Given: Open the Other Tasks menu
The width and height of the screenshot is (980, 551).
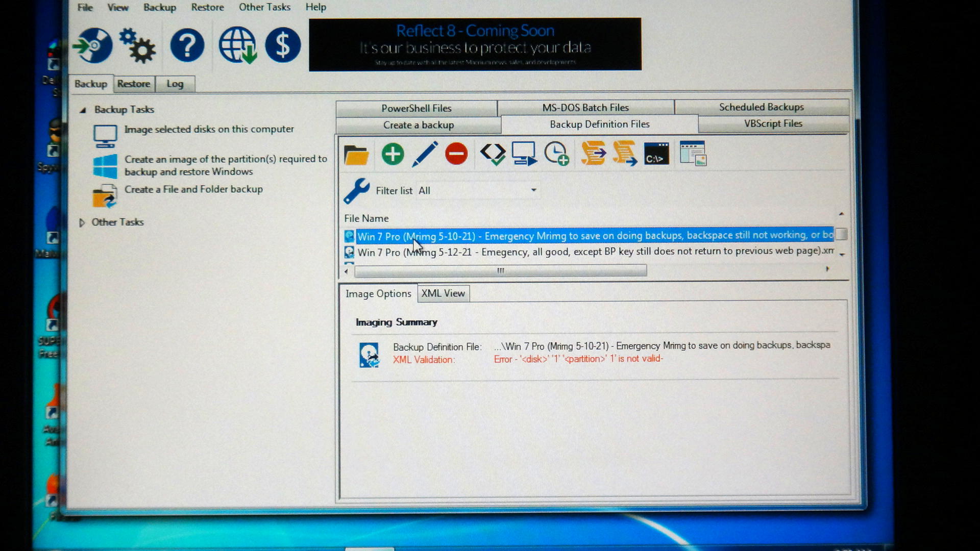Looking at the screenshot, I should click(264, 7).
